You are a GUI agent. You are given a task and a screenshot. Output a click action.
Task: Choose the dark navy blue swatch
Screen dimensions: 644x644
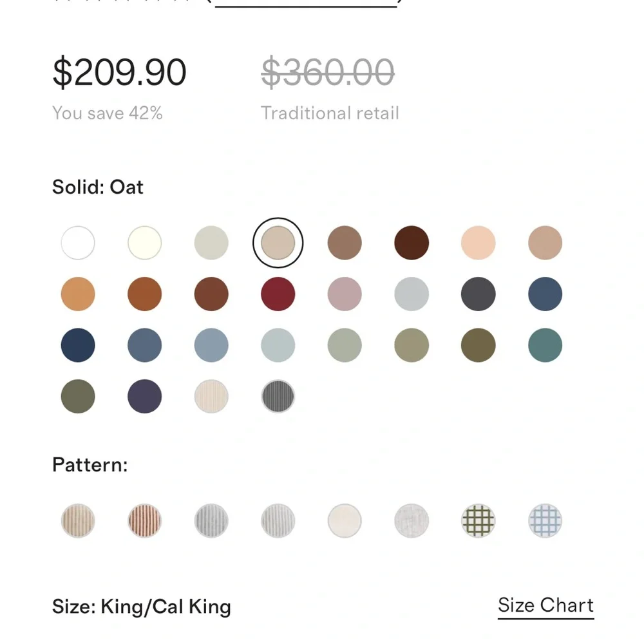(78, 345)
